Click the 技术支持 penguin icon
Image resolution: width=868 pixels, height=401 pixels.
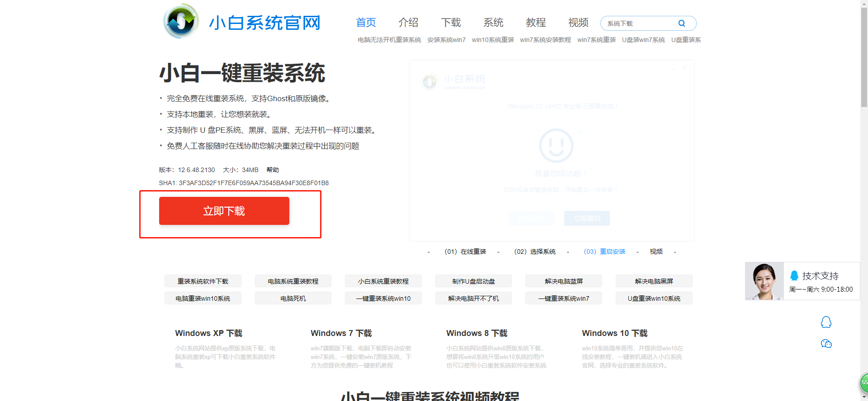pos(794,275)
